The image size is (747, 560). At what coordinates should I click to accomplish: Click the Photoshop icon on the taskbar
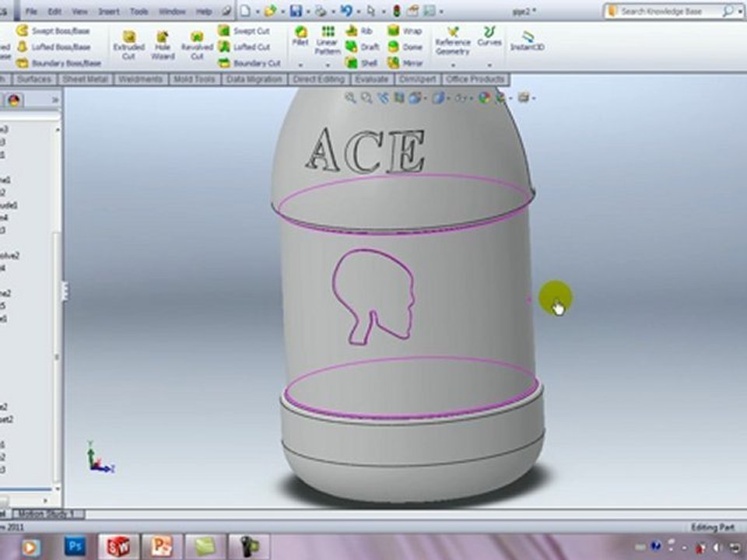pos(75,546)
